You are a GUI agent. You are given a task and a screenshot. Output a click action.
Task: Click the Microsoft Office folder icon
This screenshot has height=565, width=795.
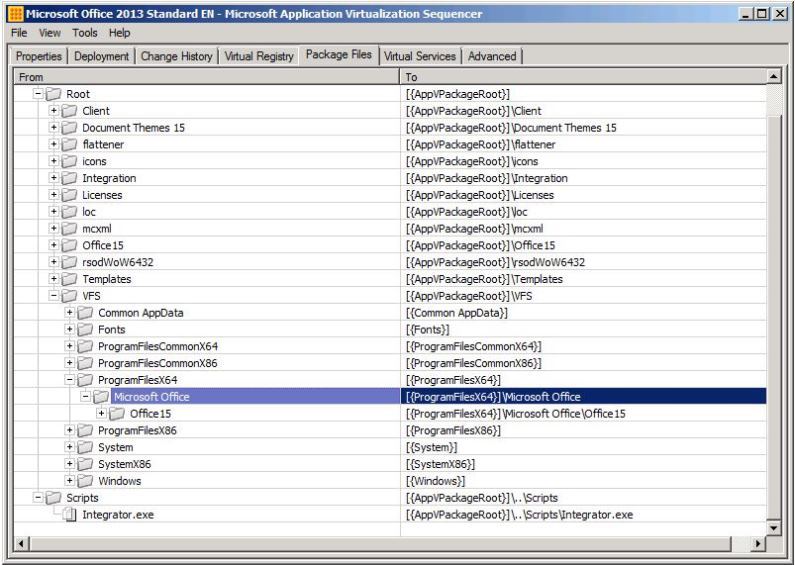tap(101, 397)
